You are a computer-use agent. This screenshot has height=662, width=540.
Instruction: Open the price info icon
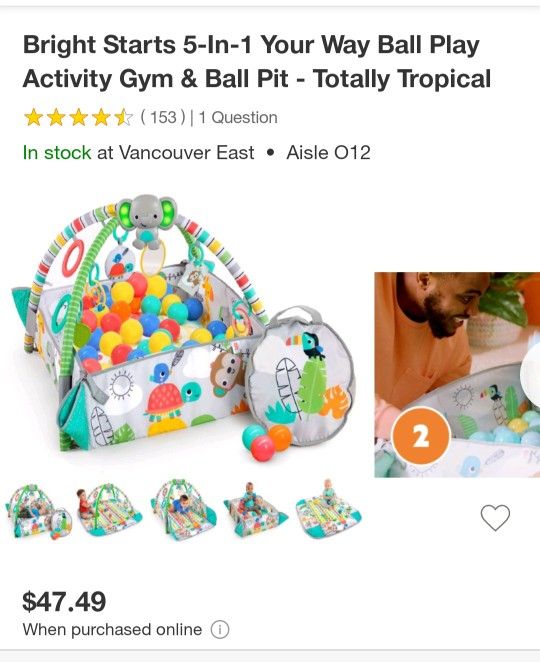pyautogui.click(x=220, y=630)
